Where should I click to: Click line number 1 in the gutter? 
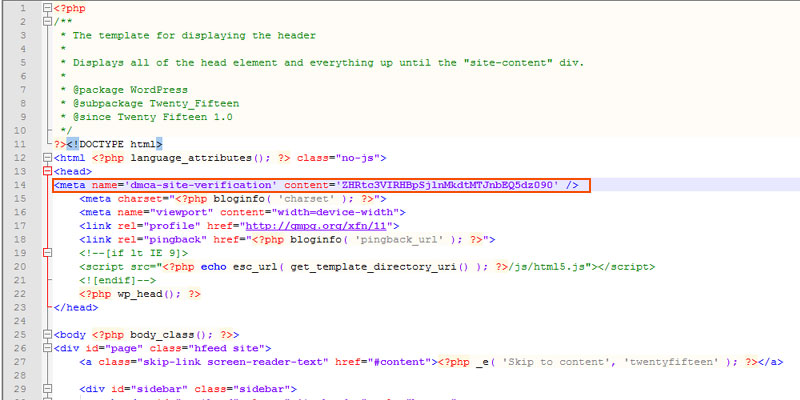coord(22,8)
